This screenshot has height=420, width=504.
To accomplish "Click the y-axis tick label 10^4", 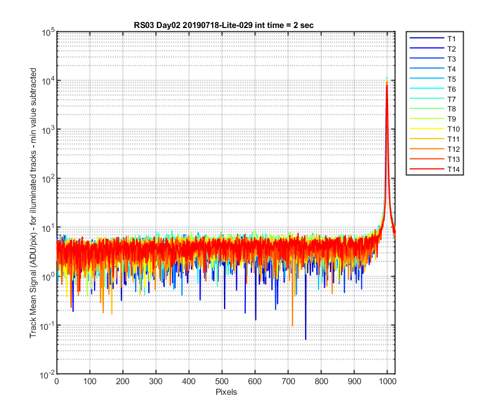I will click(x=48, y=81).
